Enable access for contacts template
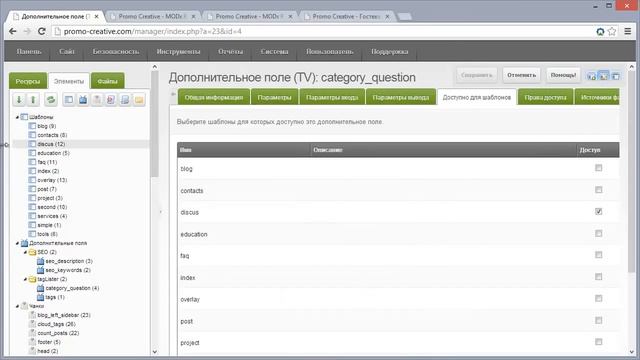Screen dimensions: 640x360 [598, 190]
